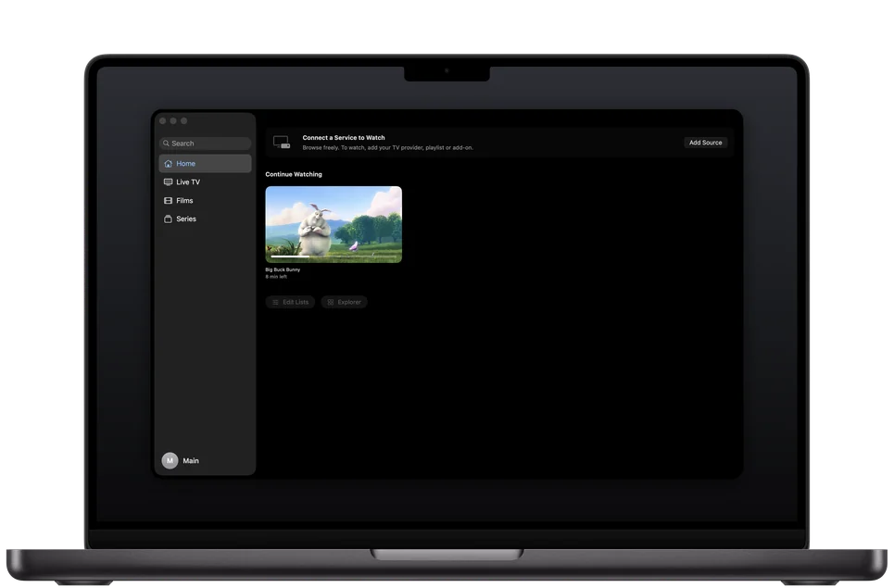This screenshot has height=588, width=894.
Task: Click the Big Buck Bunny progress bar
Action: click(x=334, y=257)
